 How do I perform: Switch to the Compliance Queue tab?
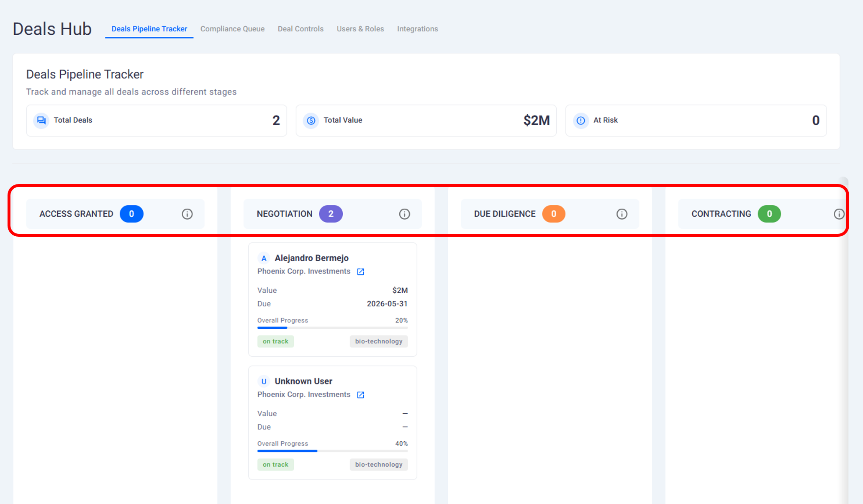232,29
